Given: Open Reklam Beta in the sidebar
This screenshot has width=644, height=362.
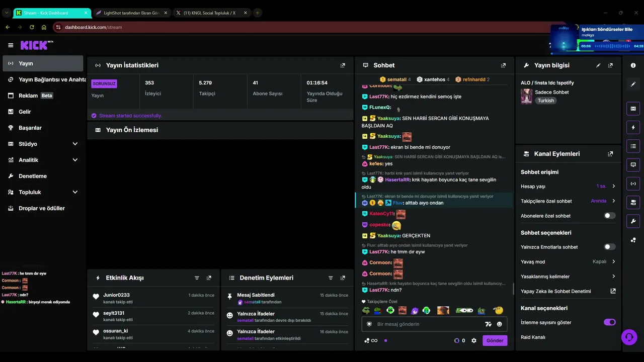Looking at the screenshot, I should pos(43,96).
